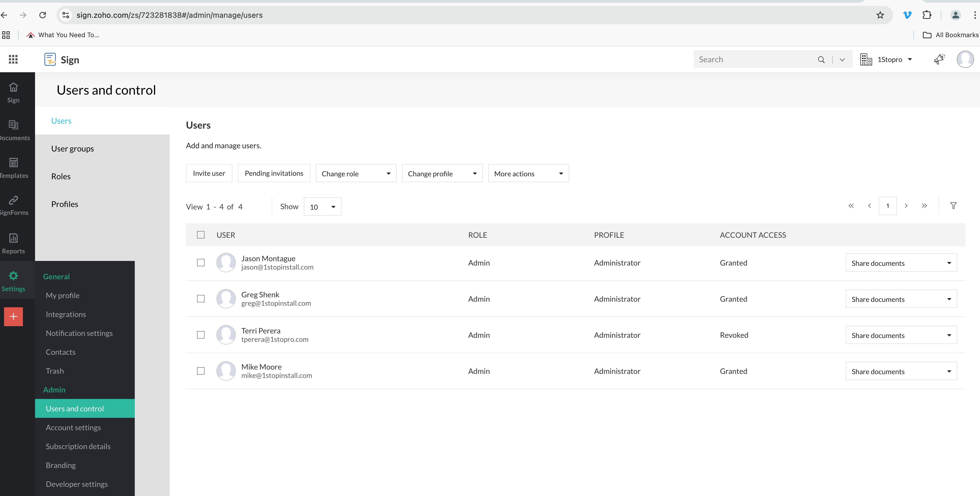The image size is (980, 496).
Task: Click the filter funnel icon
Action: 953,206
